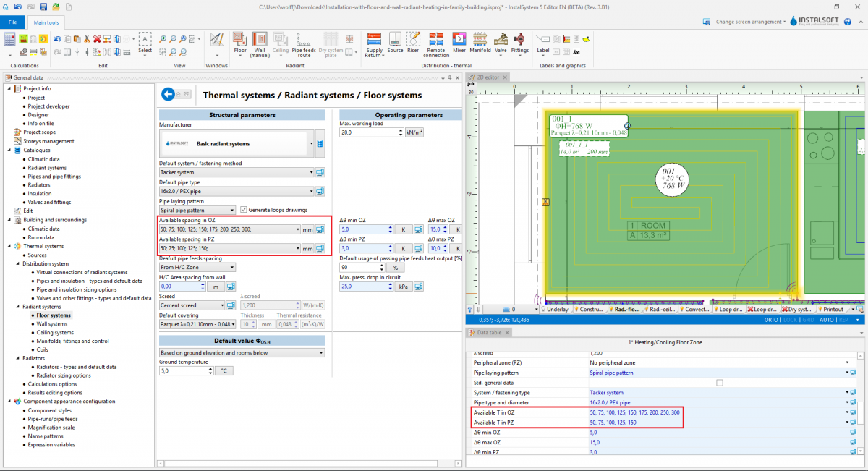Open Wall systems in the tree
This screenshot has width=868, height=471.
click(x=51, y=324)
